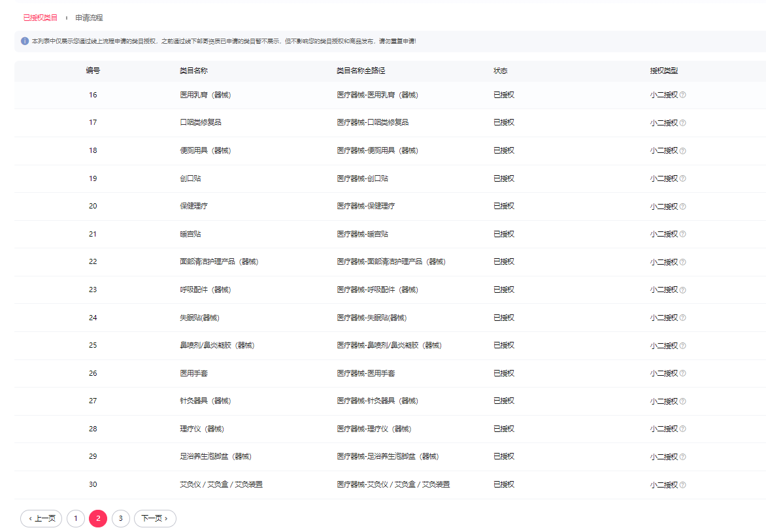Go to next page with 下一页

click(x=155, y=518)
